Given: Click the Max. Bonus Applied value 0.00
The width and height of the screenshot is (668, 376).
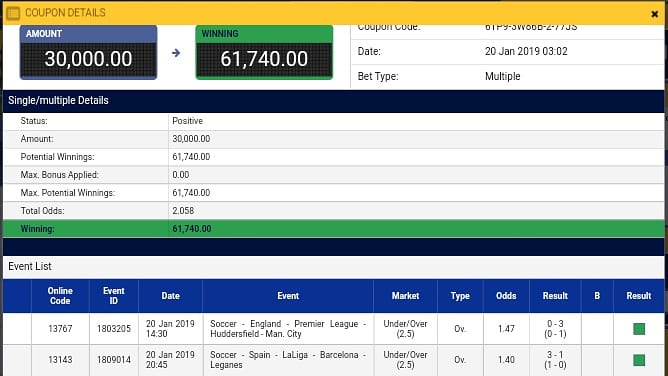Looking at the screenshot, I should pyautogui.click(x=181, y=175).
